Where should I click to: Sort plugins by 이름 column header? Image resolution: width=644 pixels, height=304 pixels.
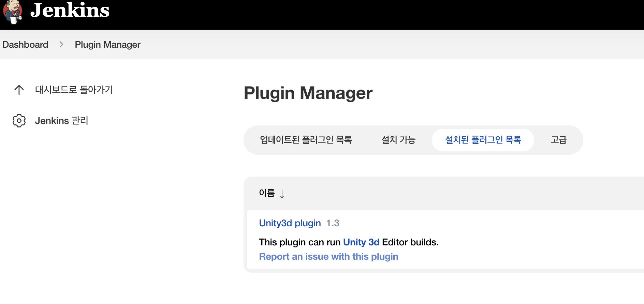267,193
